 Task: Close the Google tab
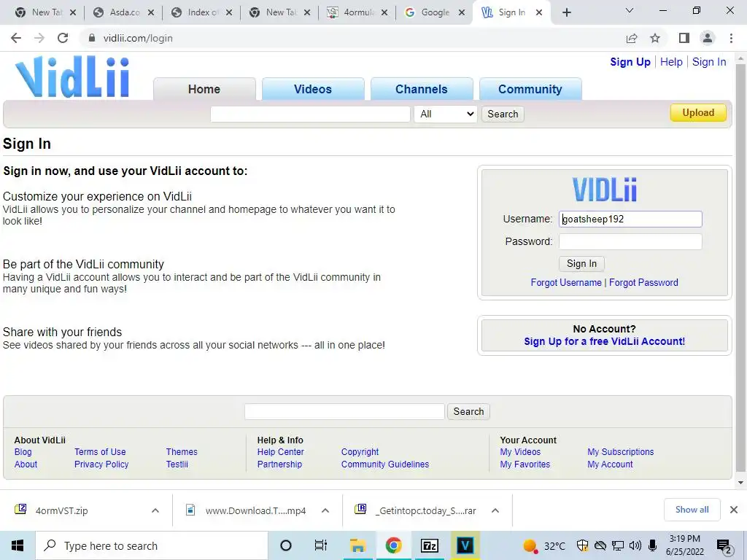coord(461,12)
